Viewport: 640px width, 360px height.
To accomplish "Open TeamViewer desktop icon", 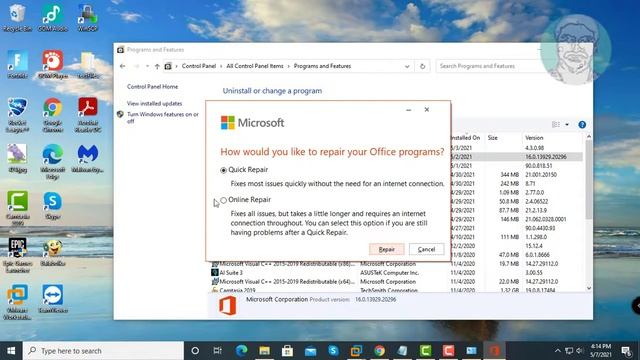I will click(x=53, y=299).
